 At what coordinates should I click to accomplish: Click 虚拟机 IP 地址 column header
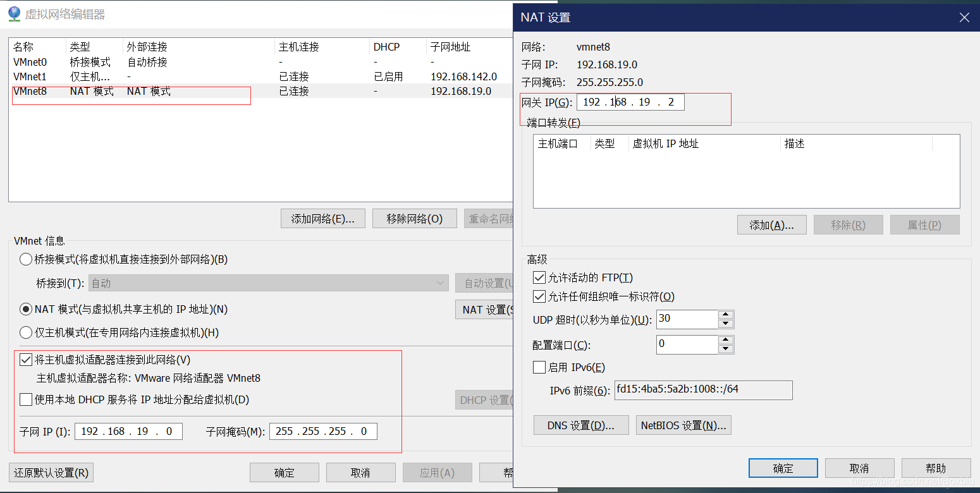[704, 143]
